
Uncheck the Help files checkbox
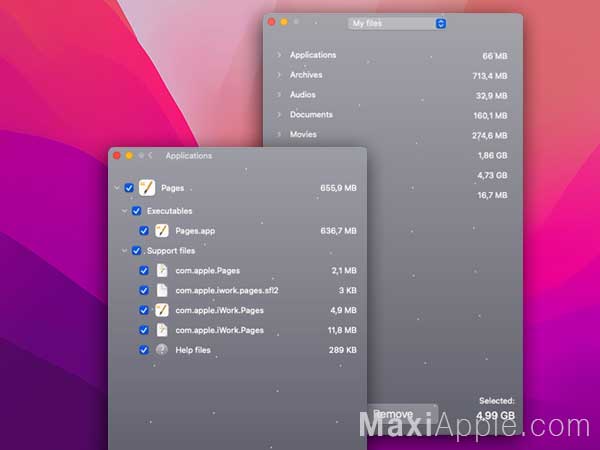(144, 350)
